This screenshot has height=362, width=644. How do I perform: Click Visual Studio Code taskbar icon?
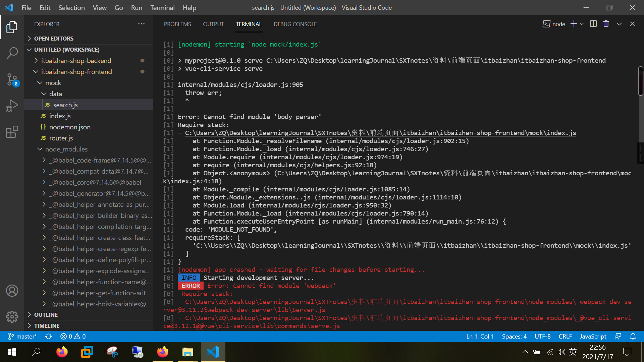(213, 352)
